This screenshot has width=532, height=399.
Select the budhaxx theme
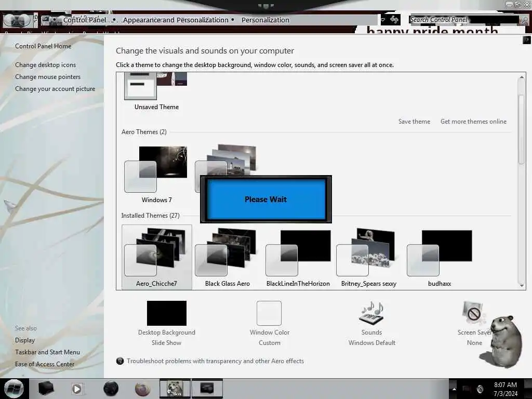[x=440, y=258]
